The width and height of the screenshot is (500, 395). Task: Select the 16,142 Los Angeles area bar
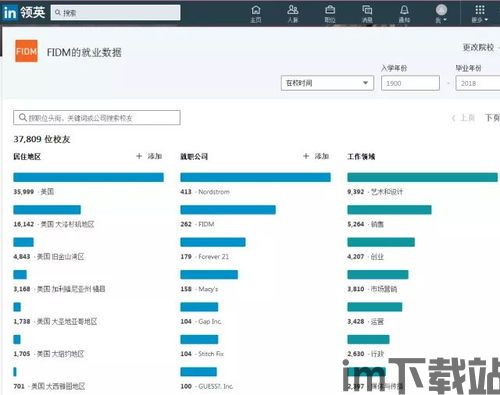(47, 210)
